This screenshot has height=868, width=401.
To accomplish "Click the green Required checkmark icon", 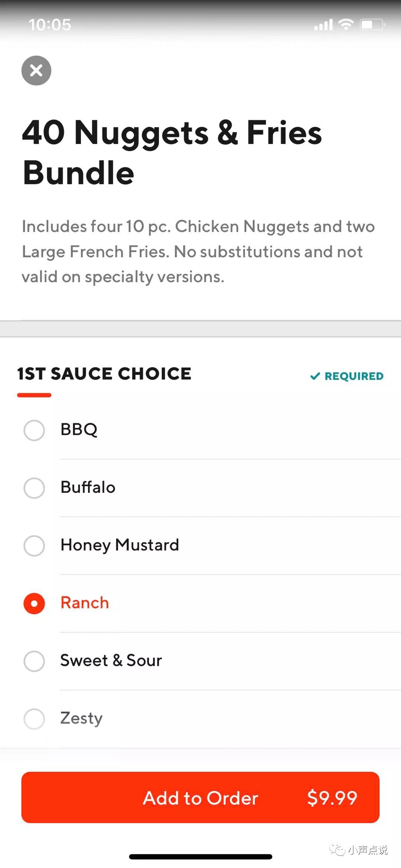I will tap(315, 376).
